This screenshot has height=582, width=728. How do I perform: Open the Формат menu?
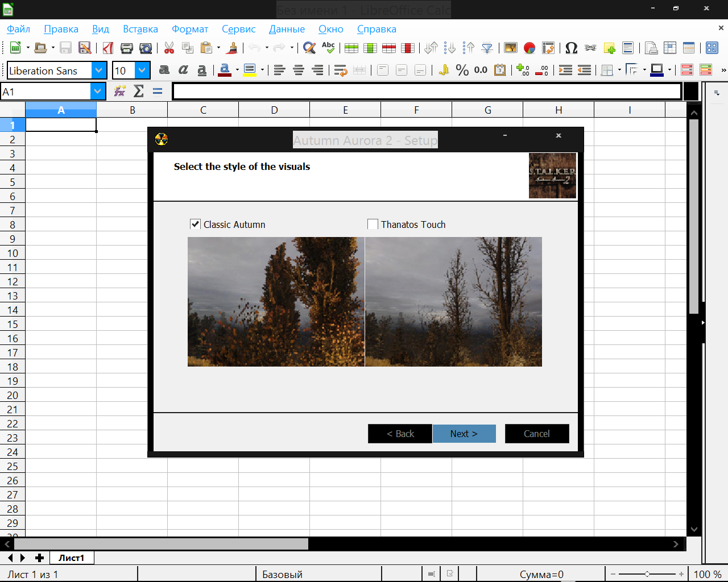coord(190,29)
